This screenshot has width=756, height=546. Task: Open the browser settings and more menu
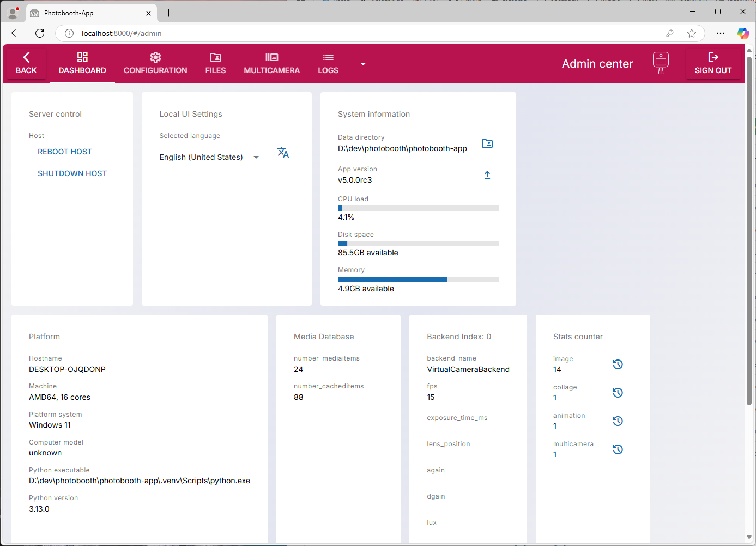pyautogui.click(x=721, y=33)
